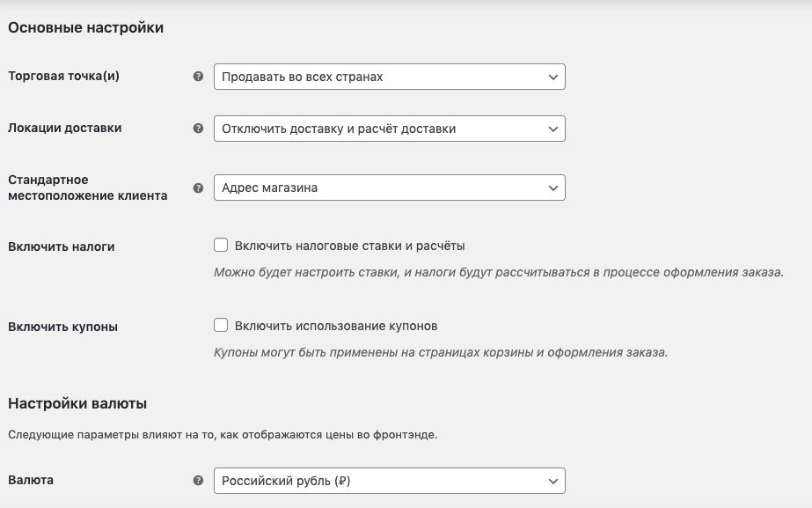Open the Продавать во всех странах dropdown
The image size is (812, 508).
click(x=390, y=77)
